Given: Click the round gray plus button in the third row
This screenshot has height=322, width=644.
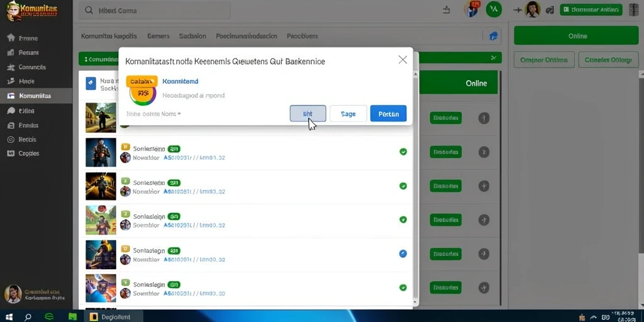Looking at the screenshot, I should [x=484, y=186].
